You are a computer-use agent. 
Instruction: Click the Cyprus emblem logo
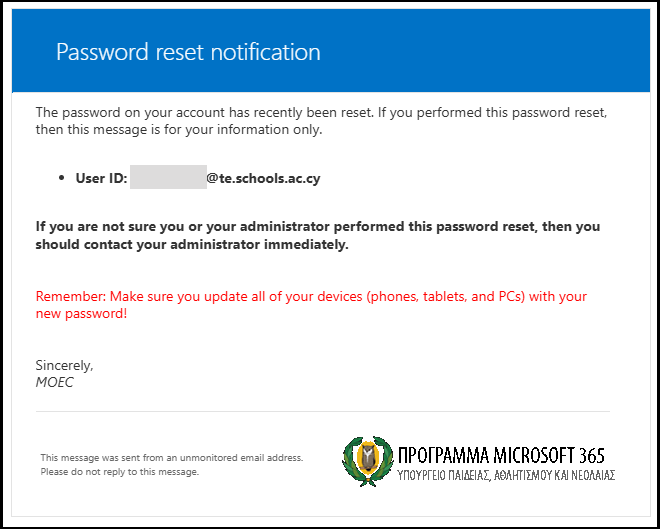click(x=366, y=463)
